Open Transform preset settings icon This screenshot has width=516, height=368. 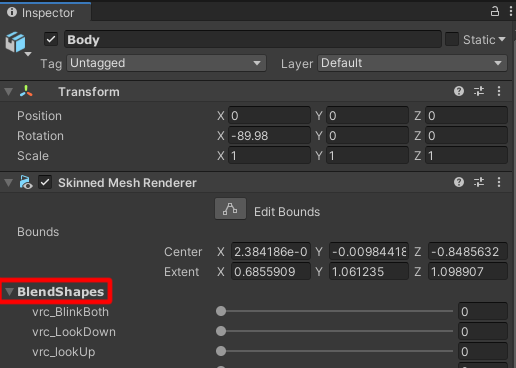point(479,91)
